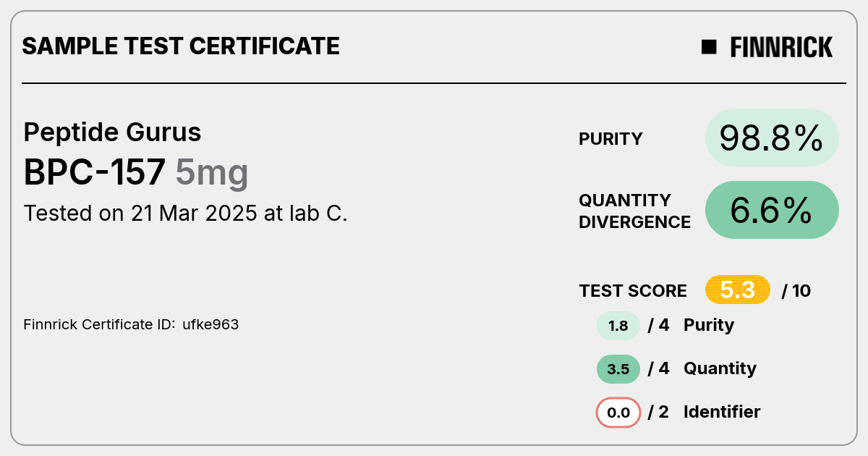
Task: Click the test date line for lab C
Action: click(186, 214)
